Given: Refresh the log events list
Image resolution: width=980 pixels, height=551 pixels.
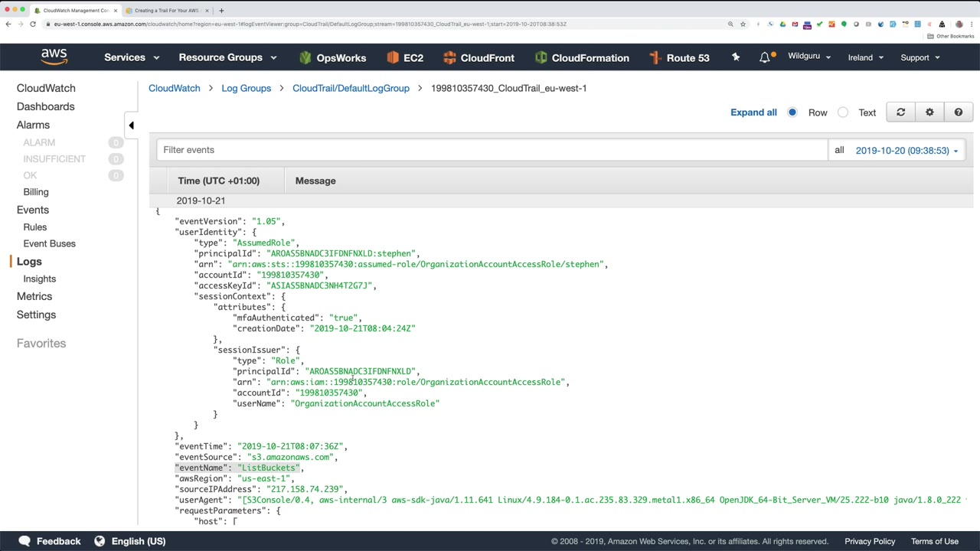Looking at the screenshot, I should point(900,112).
